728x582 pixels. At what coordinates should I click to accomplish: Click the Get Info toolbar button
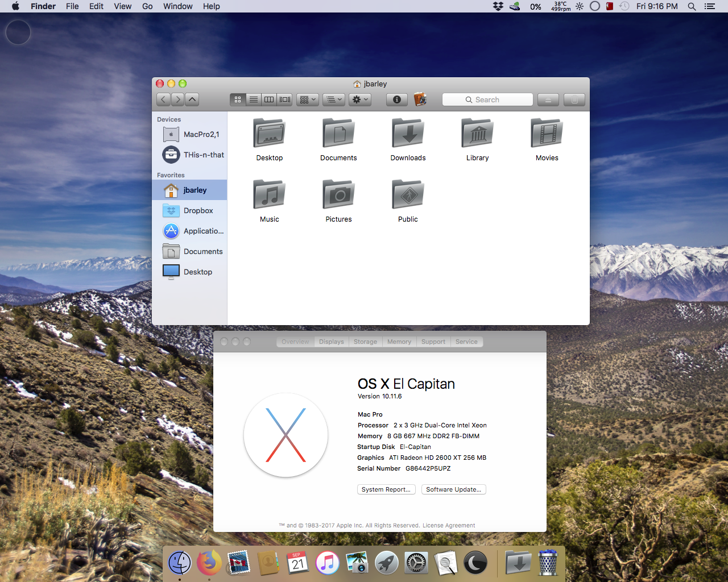pos(397,99)
